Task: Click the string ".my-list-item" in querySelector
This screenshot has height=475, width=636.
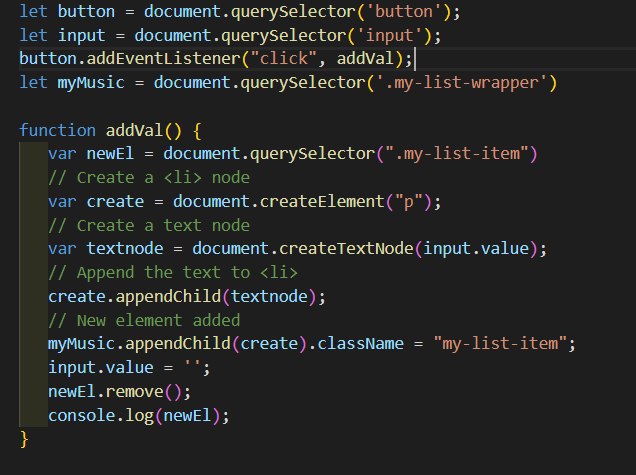Action: [457, 154]
